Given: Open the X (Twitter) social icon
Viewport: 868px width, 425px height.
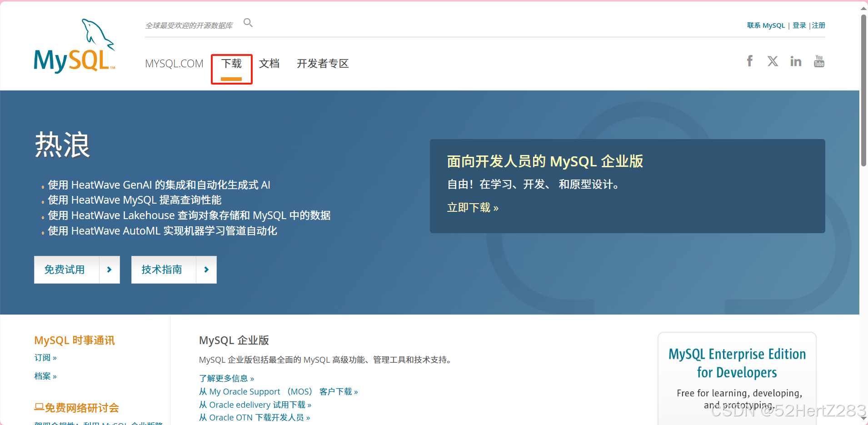Looking at the screenshot, I should [773, 61].
